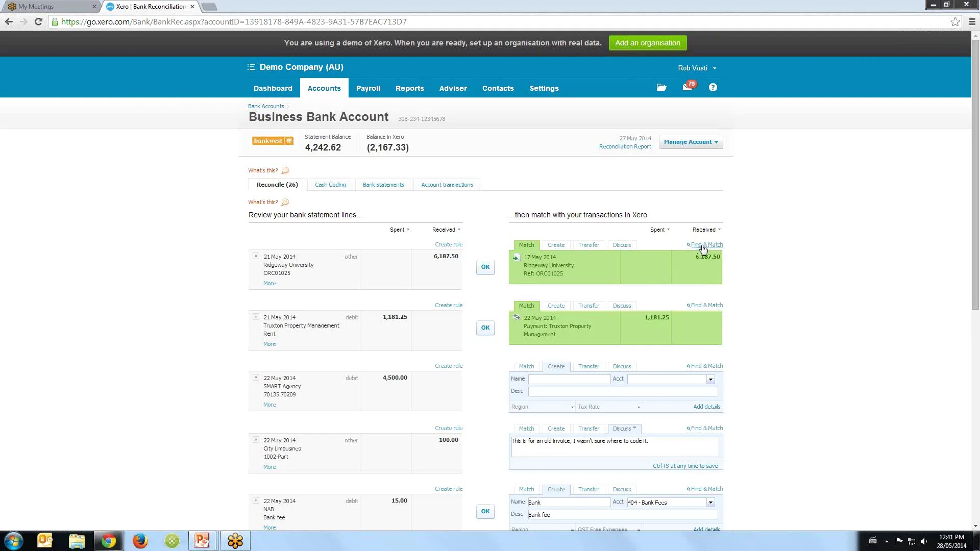980x551 pixels.
Task: Click the browser reload icon
Action: 38,21
